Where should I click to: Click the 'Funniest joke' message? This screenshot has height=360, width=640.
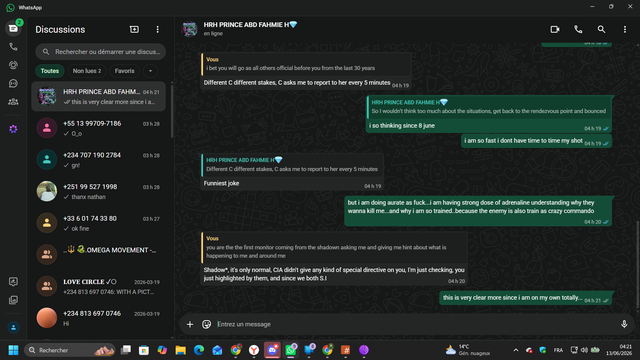(x=222, y=183)
